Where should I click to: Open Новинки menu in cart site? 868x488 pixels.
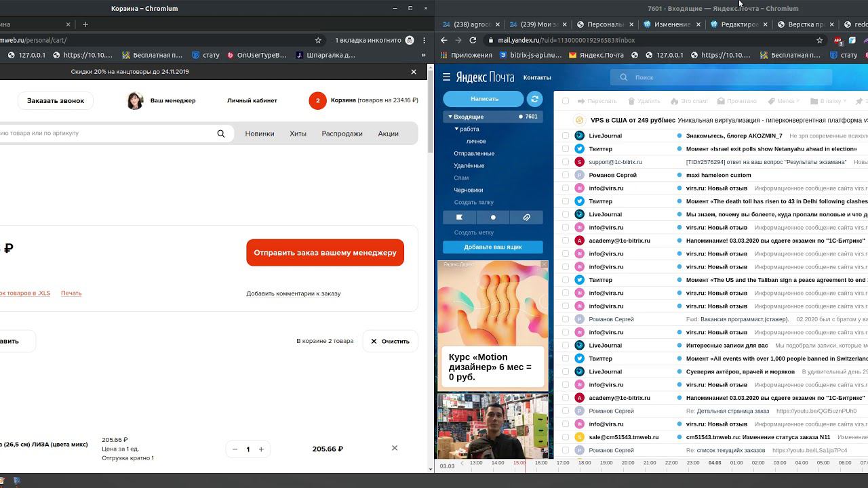click(x=260, y=134)
